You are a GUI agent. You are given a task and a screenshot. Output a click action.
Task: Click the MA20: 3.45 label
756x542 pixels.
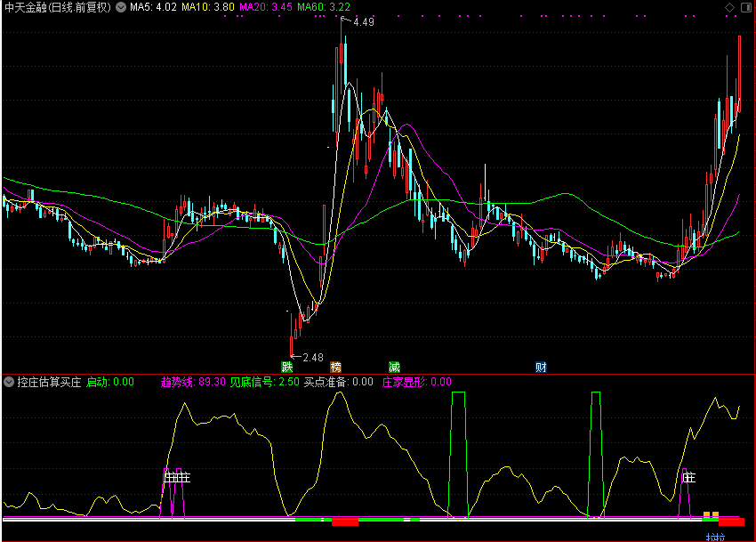(266, 7)
